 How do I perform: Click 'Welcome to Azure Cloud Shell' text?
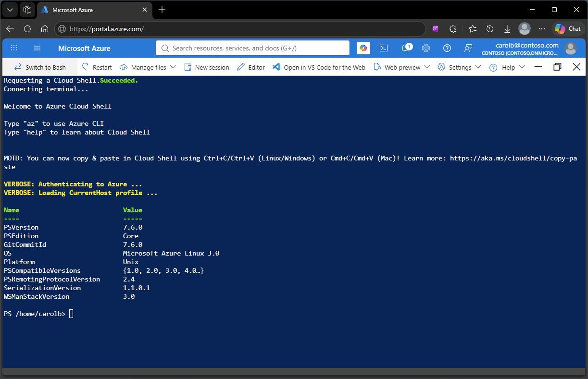pyautogui.click(x=58, y=106)
